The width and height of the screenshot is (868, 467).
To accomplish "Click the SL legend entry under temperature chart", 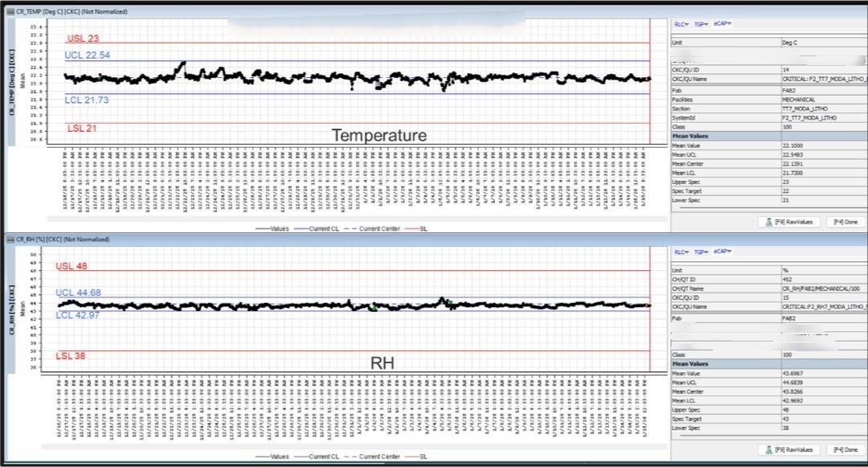I will 416,228.
